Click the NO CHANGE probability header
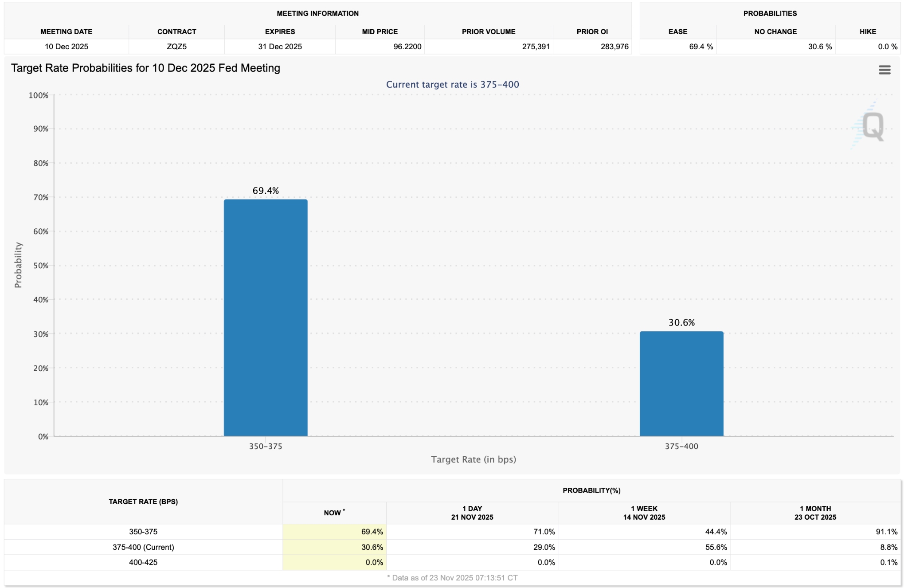The height and width of the screenshot is (588, 908). pyautogui.click(x=775, y=31)
